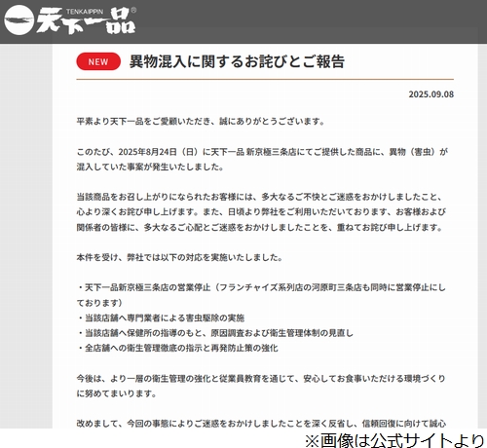Screen dimensions: 487x448
Task: Select the date 2025.09.08
Action: tap(431, 94)
